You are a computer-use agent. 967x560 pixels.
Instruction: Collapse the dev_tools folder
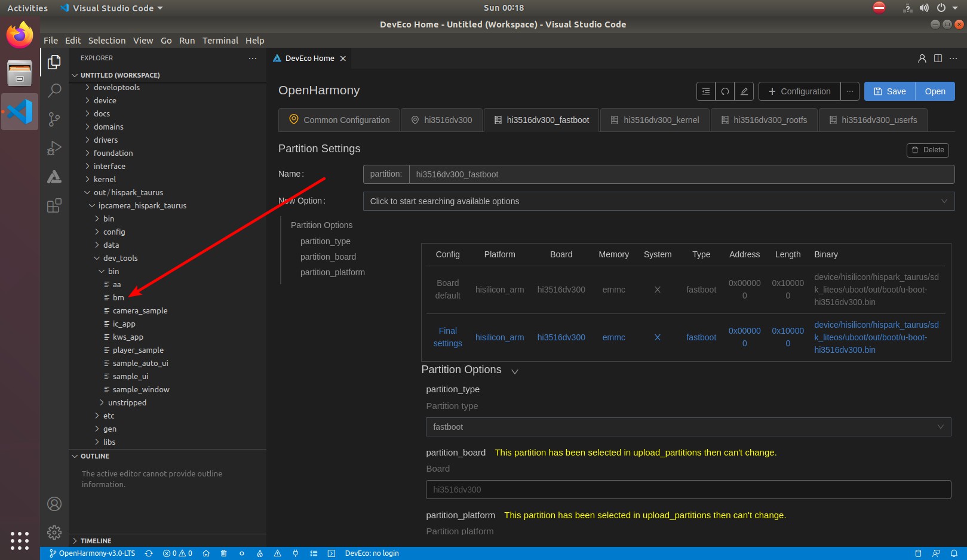(x=120, y=258)
